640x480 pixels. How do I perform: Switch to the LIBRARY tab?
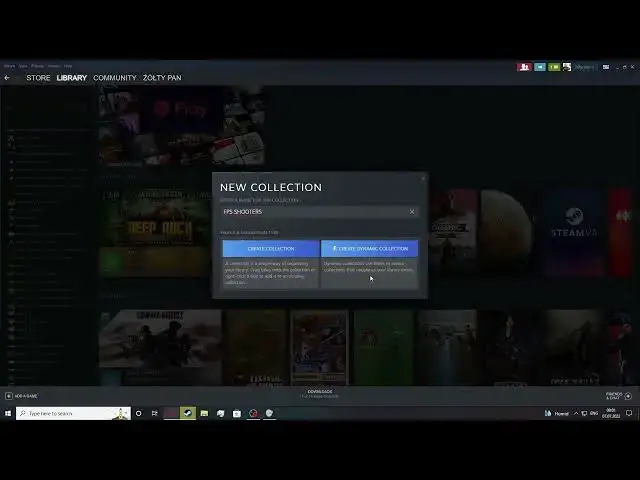[x=72, y=78]
